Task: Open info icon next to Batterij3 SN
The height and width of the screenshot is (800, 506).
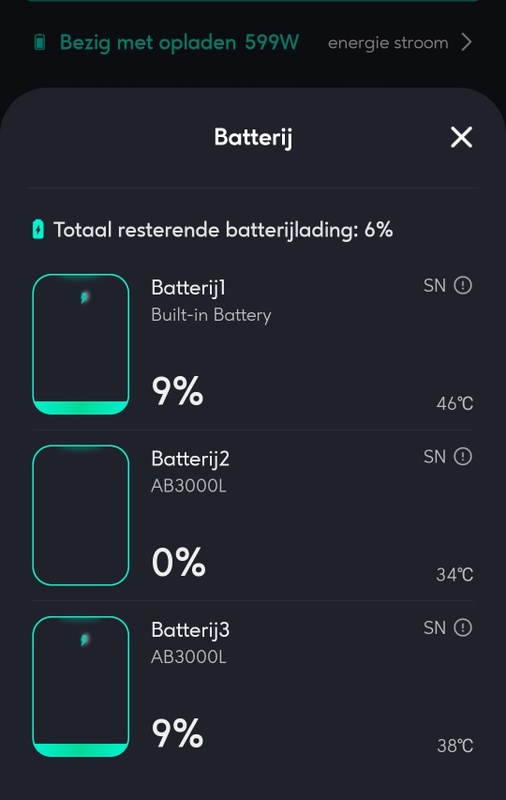Action: 463,627
